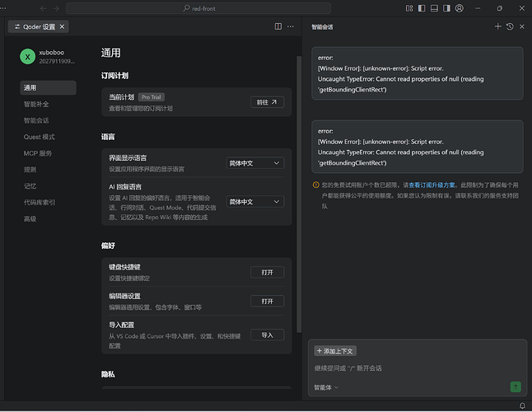Click the 查看订阅升级方案 link
Image resolution: width=532 pixels, height=412 pixels.
[x=432, y=185]
